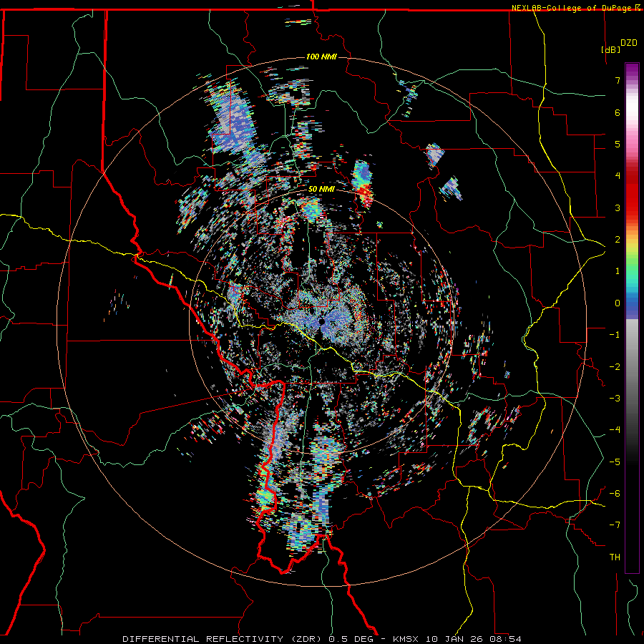Click the TH threshold label on legend
This screenshot has height=644, width=644.
615,557
